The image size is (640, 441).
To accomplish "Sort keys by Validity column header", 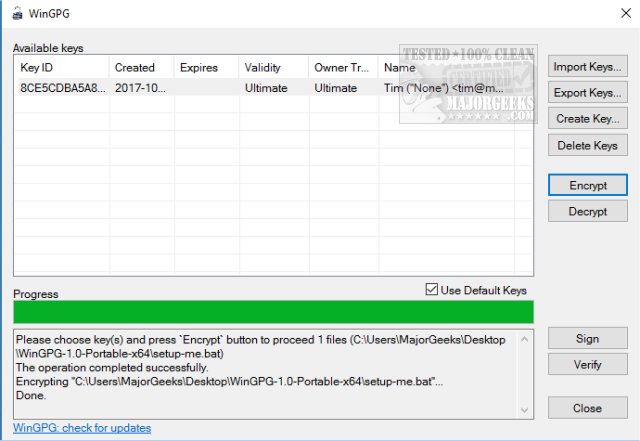I will [274, 67].
